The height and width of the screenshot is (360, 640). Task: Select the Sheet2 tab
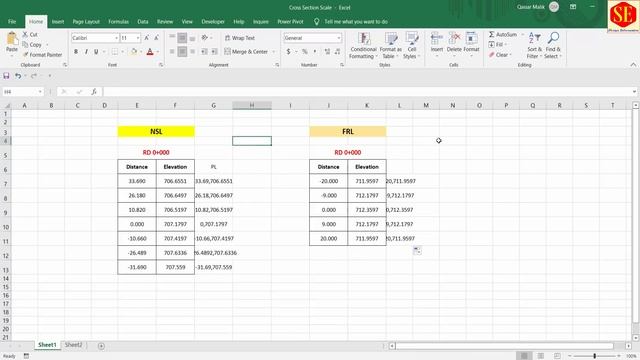point(73,345)
